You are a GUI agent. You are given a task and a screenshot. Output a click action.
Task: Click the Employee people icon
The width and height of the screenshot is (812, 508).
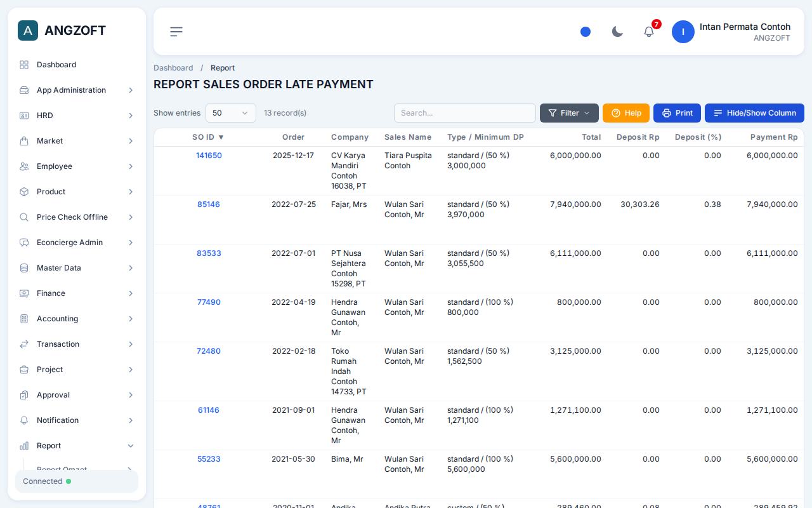point(24,166)
